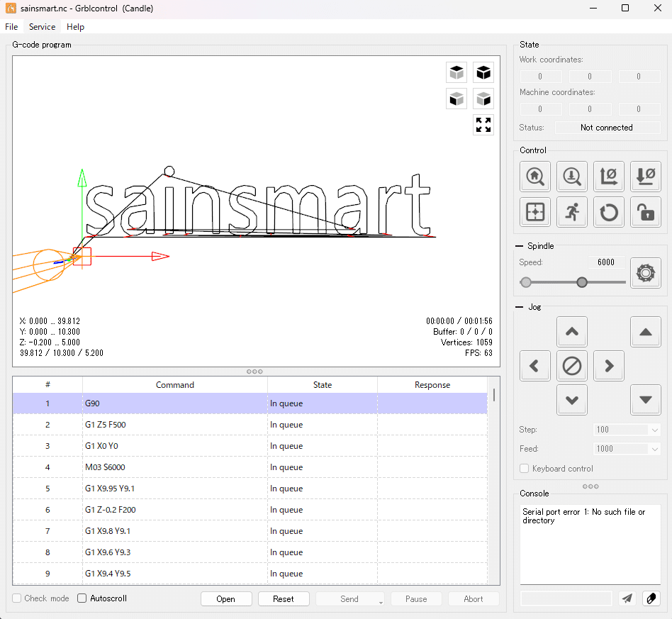Click the Reset program button
Viewport: 672px width, 619px height.
coord(284,599)
